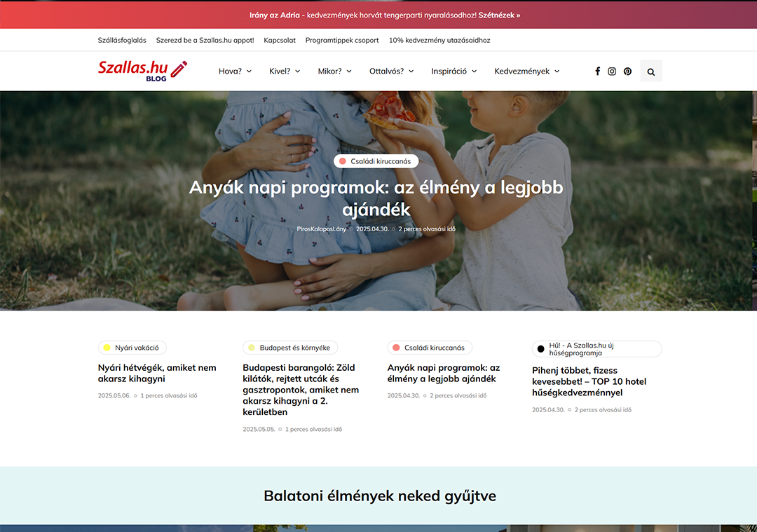Click the hero date 2025.04.30.
The height and width of the screenshot is (532, 757).
coord(372,229)
